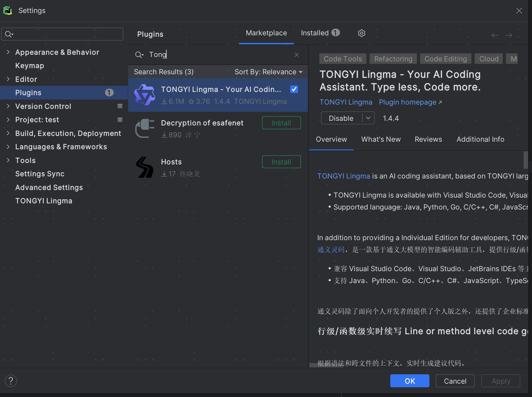
Task: Click the Version Control project-level marker icon
Action: point(120,106)
